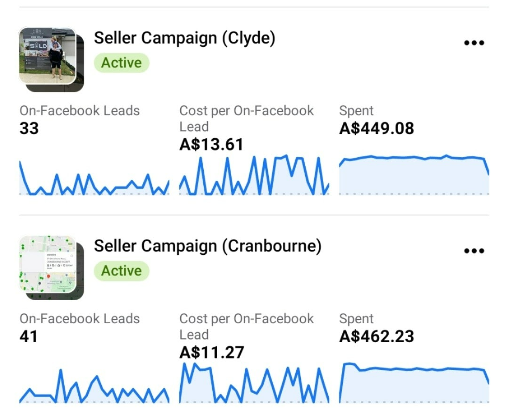View Cranbourne Spent trend chart
The image size is (507, 420).
414,383
